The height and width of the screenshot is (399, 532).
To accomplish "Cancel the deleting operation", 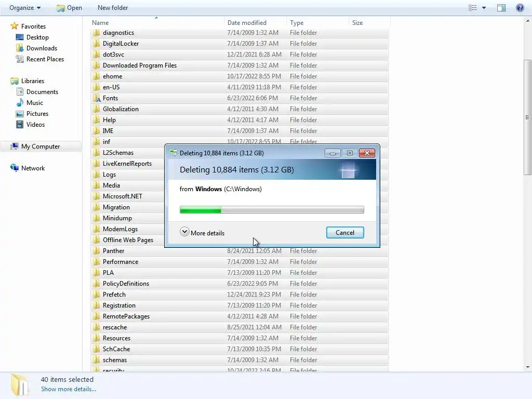I will [x=345, y=232].
